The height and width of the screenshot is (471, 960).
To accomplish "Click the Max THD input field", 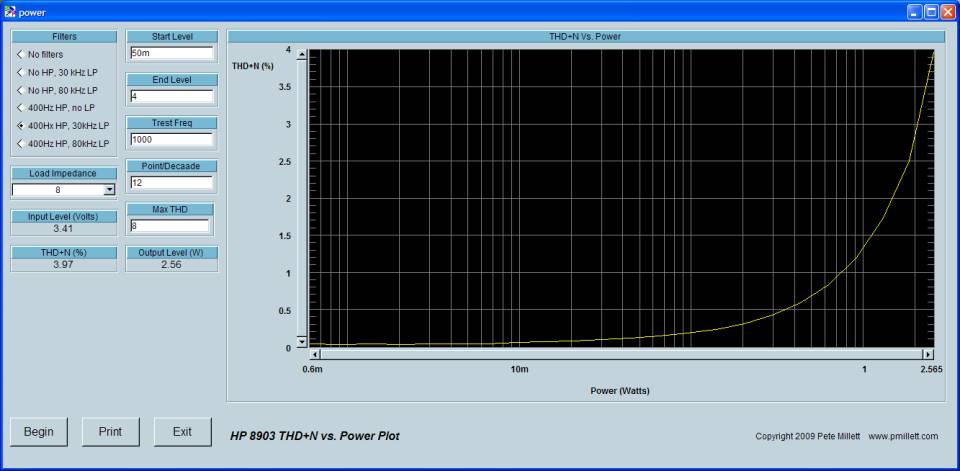I will [171, 225].
